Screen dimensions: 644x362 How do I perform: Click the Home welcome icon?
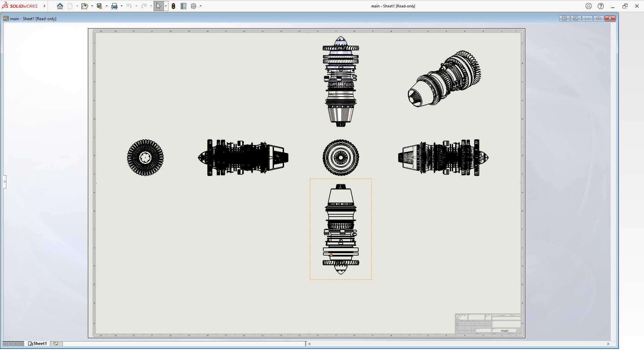tap(60, 6)
